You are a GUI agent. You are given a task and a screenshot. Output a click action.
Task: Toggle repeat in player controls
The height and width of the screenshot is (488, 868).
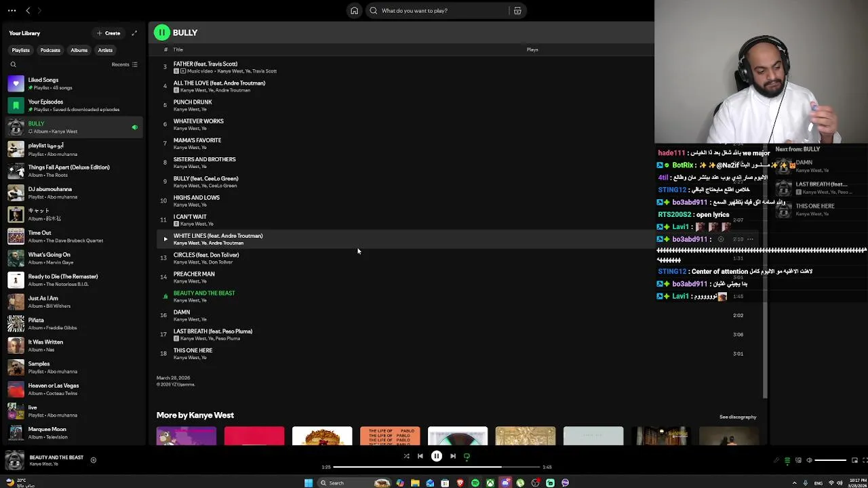coord(467,456)
